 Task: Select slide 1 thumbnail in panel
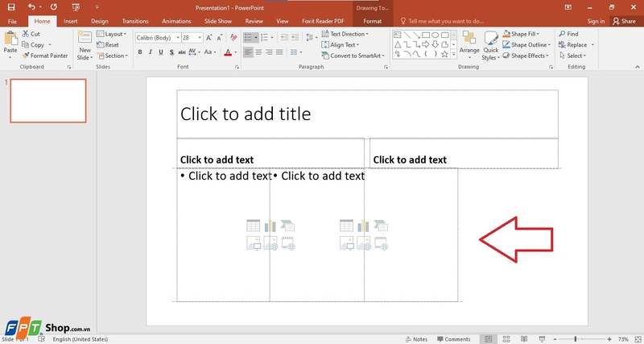click(48, 101)
